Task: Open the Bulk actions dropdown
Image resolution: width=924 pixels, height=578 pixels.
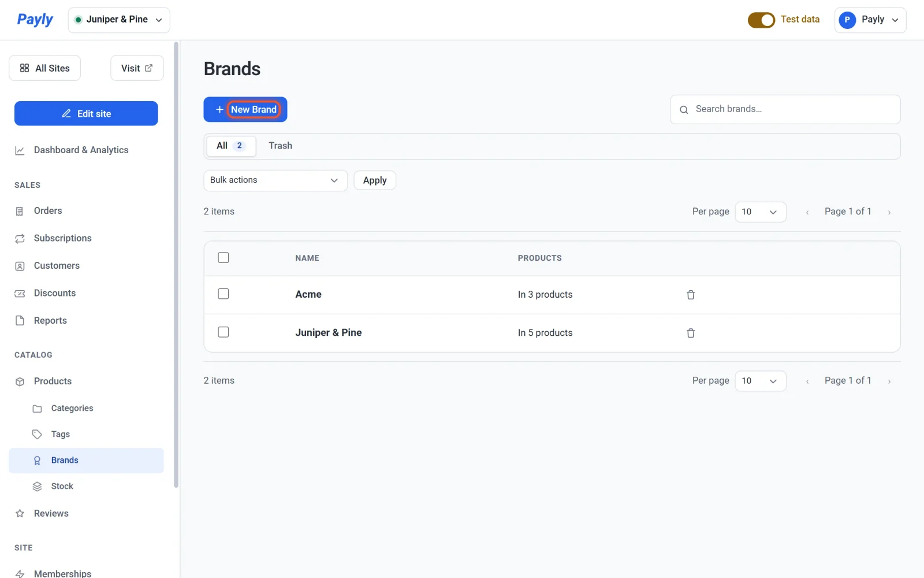Action: pyautogui.click(x=275, y=180)
